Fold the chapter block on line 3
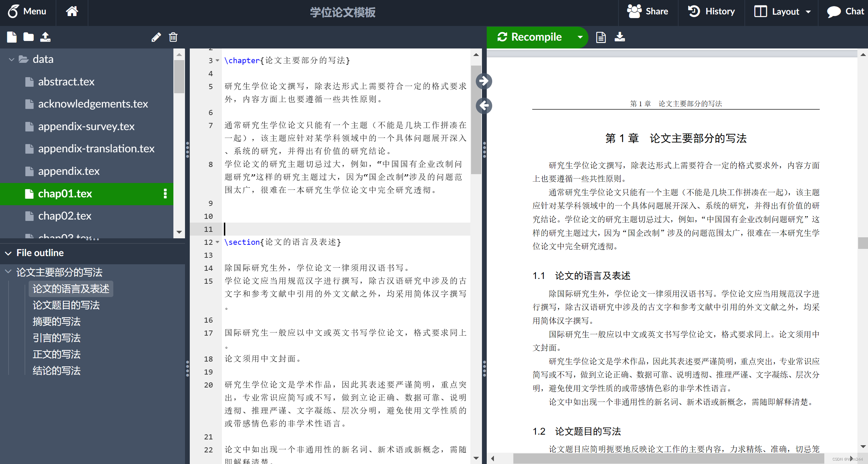The image size is (868, 464). pyautogui.click(x=217, y=60)
